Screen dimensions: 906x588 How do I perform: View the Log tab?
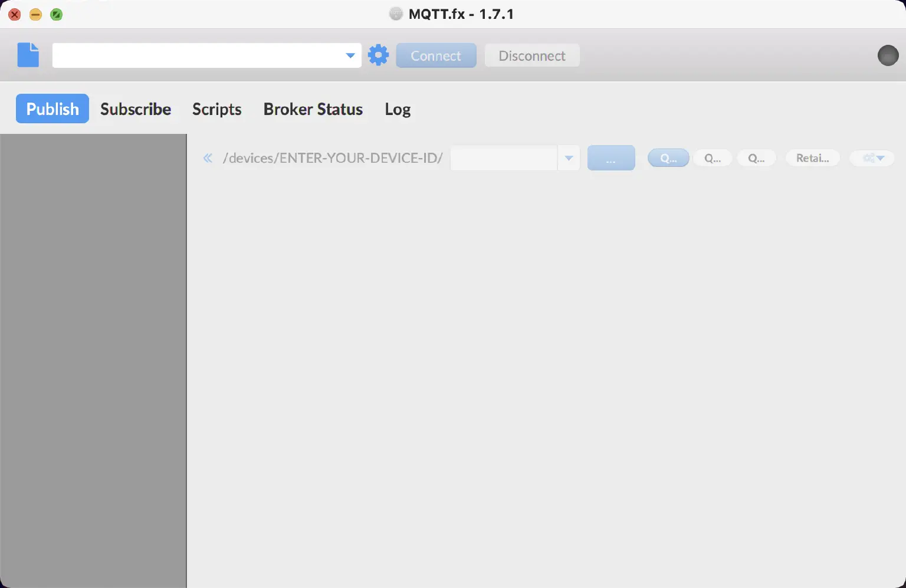coord(398,109)
